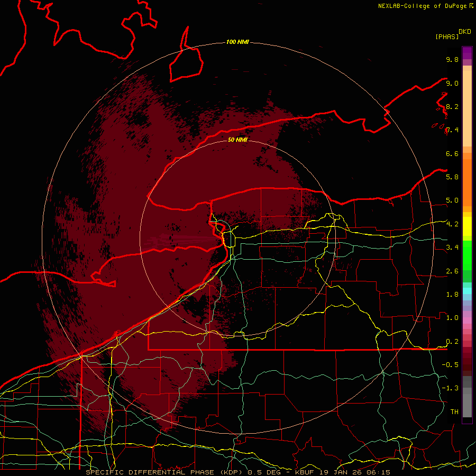Click the 6.6 scale value
This screenshot has width=476, height=476.
coord(452,153)
